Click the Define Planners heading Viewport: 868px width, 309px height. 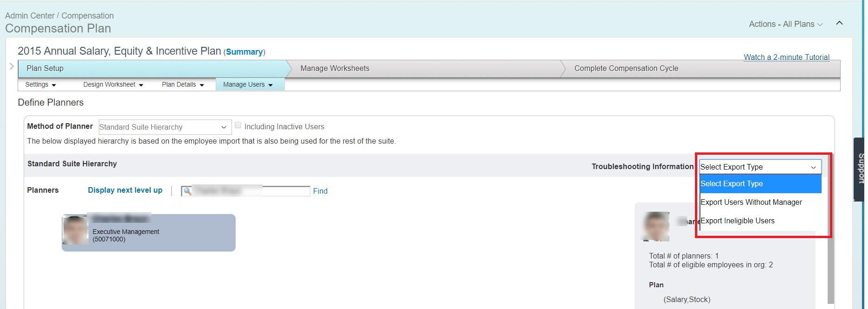click(x=51, y=103)
